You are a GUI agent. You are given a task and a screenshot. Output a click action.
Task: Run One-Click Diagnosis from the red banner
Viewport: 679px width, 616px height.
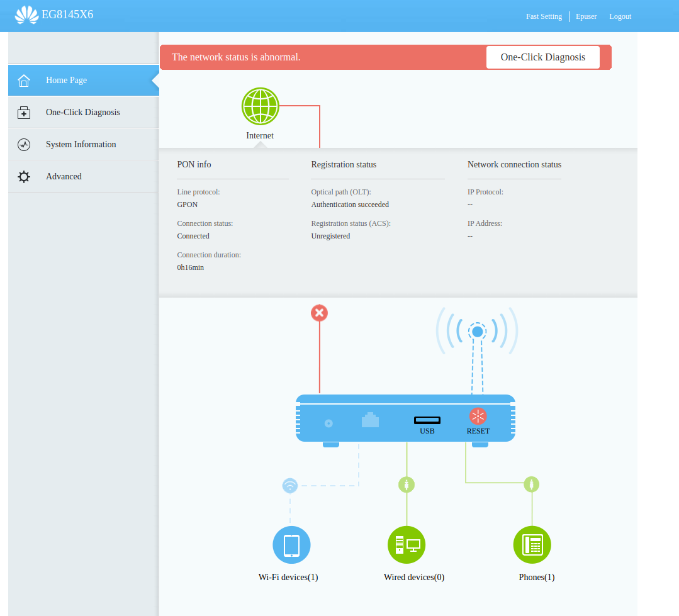pyautogui.click(x=543, y=57)
